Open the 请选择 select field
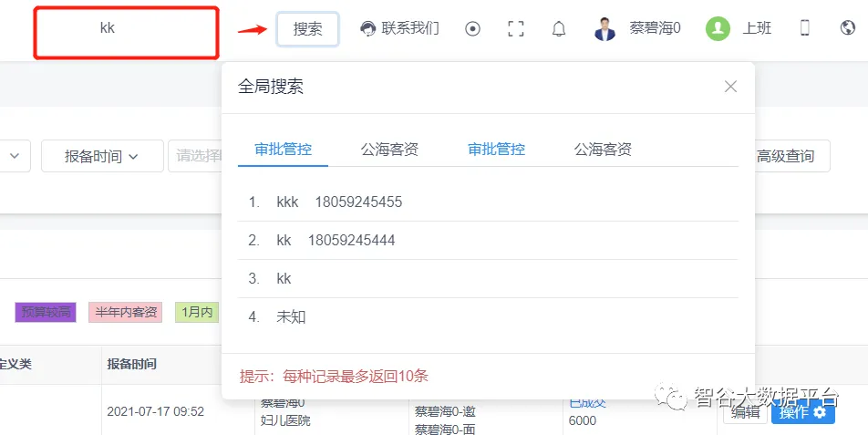Screen dimensions: 868x435 click(x=195, y=156)
